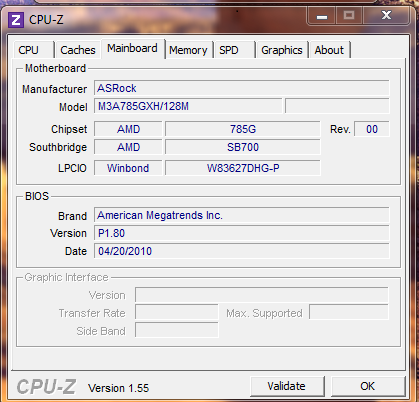The width and height of the screenshot is (419, 402).
Task: Switch to the Graphics tab
Action: 282,50
